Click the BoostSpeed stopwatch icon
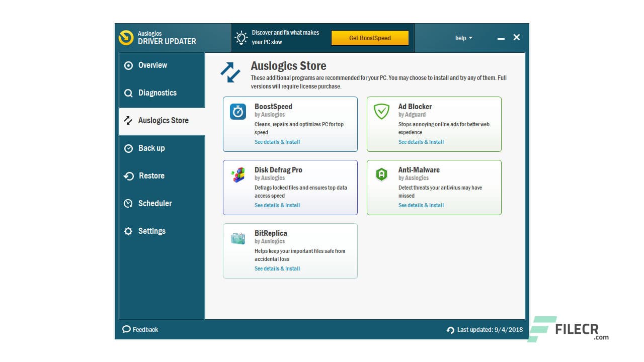 (x=237, y=112)
